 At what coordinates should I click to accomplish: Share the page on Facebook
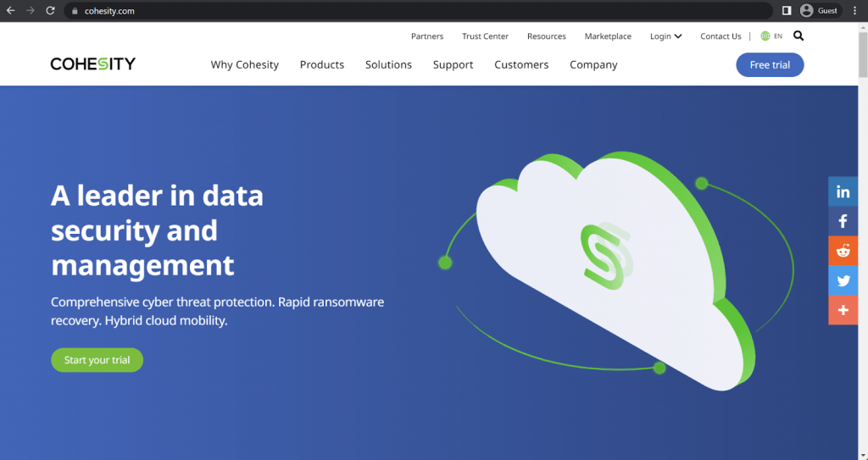[x=843, y=221]
